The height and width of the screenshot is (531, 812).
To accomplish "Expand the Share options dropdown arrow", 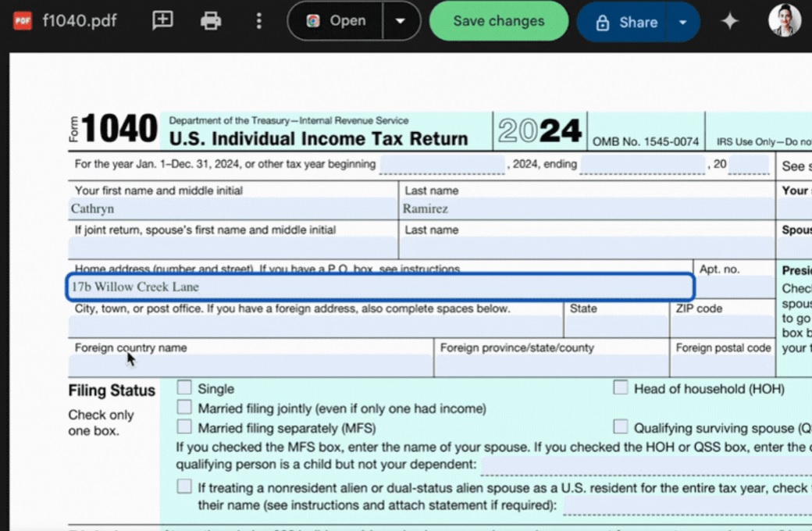I will (x=683, y=22).
